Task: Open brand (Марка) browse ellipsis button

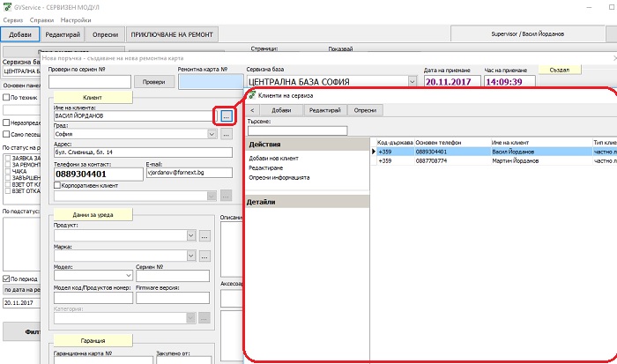Action: (204, 256)
